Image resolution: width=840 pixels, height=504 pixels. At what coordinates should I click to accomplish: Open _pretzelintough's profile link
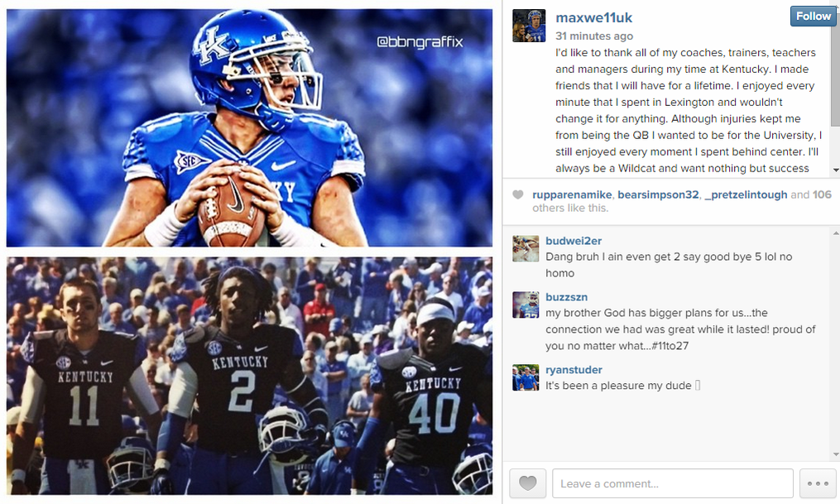tap(746, 194)
